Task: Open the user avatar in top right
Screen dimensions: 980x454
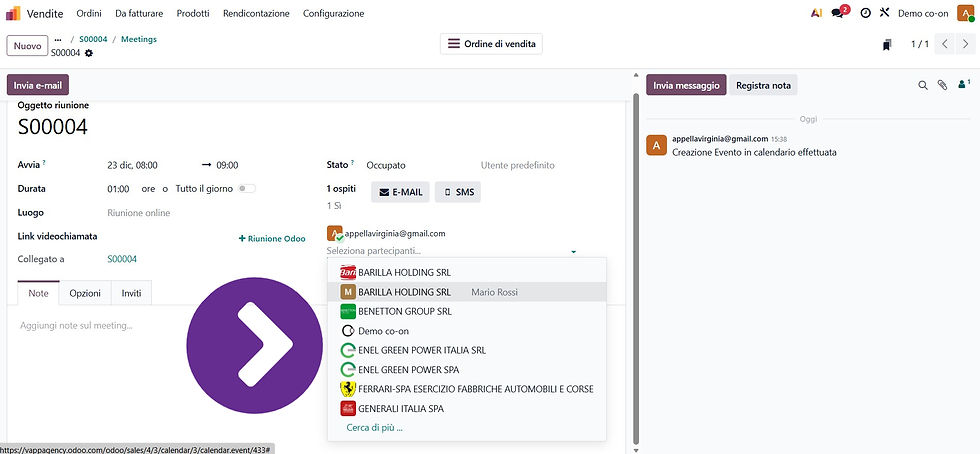Action: point(966,13)
